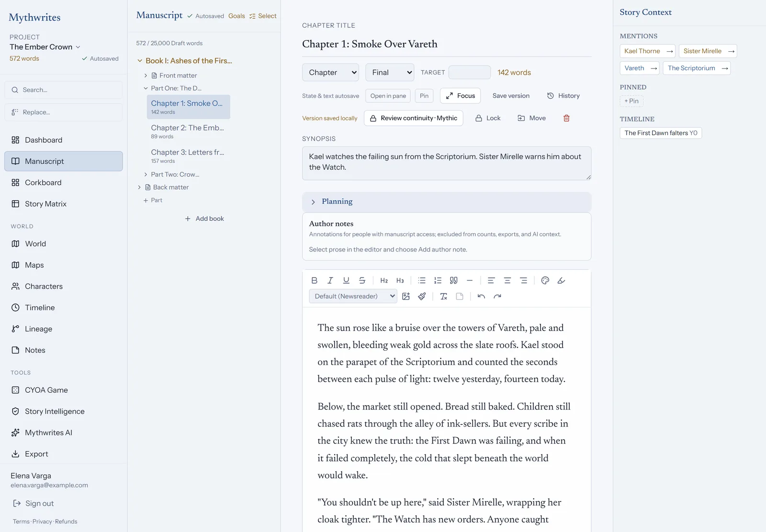Insert a horizontal rule

470,281
